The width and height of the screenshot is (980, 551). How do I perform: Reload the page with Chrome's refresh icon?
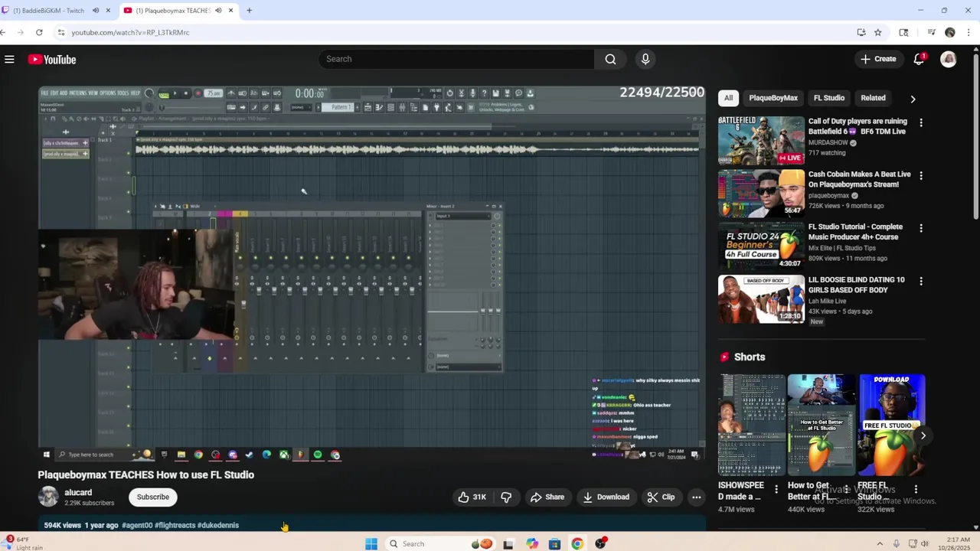pyautogui.click(x=39, y=32)
